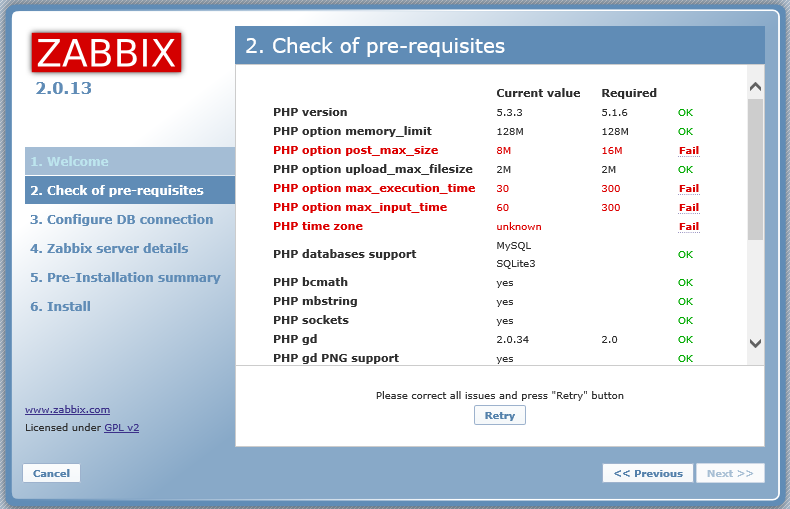Go to 4. Zabbix server details

(x=109, y=248)
